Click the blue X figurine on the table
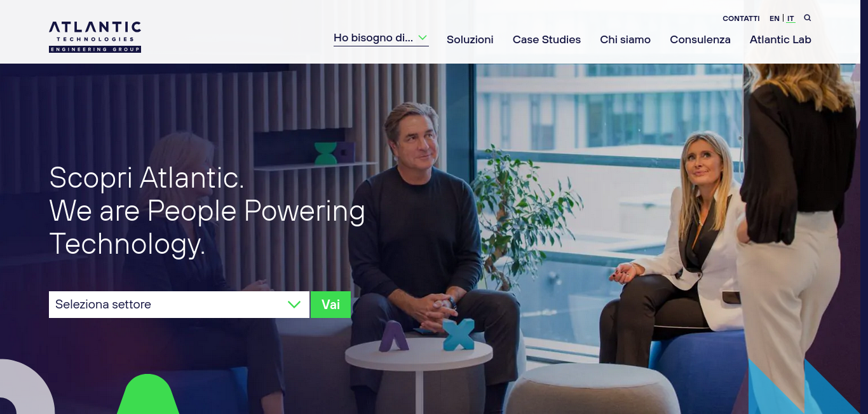Viewport: 868px width, 414px height. pos(459,335)
